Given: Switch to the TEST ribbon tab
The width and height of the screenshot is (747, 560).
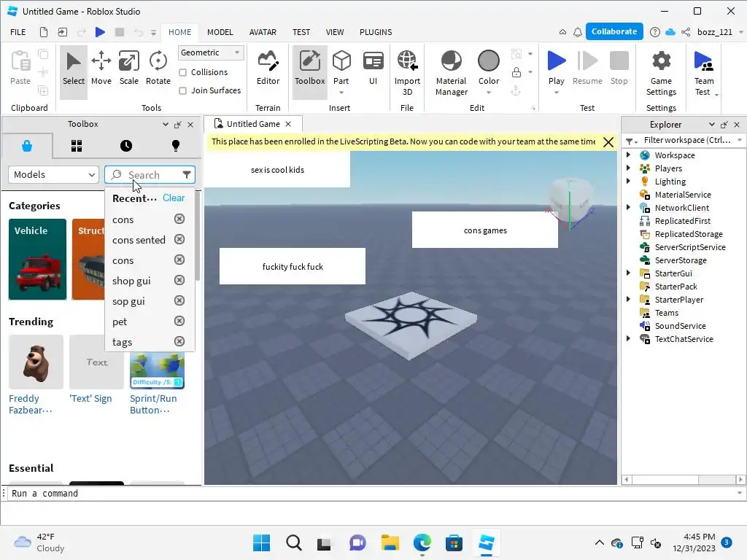Looking at the screenshot, I should coord(301,32).
